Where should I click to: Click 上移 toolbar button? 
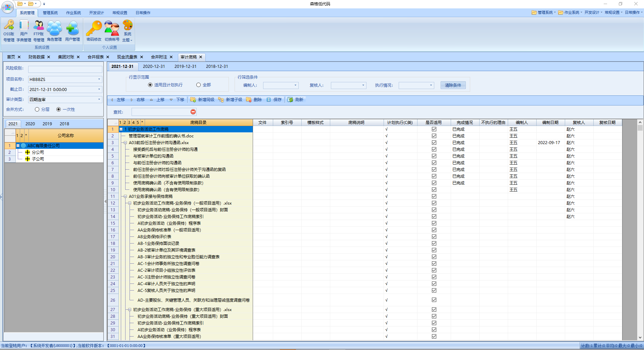[157, 100]
